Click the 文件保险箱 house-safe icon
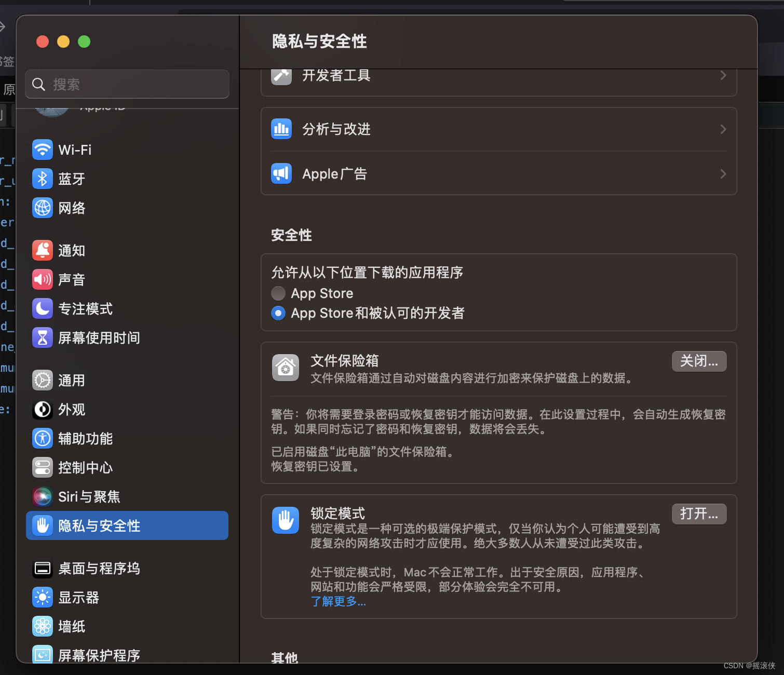The image size is (784, 675). [286, 368]
